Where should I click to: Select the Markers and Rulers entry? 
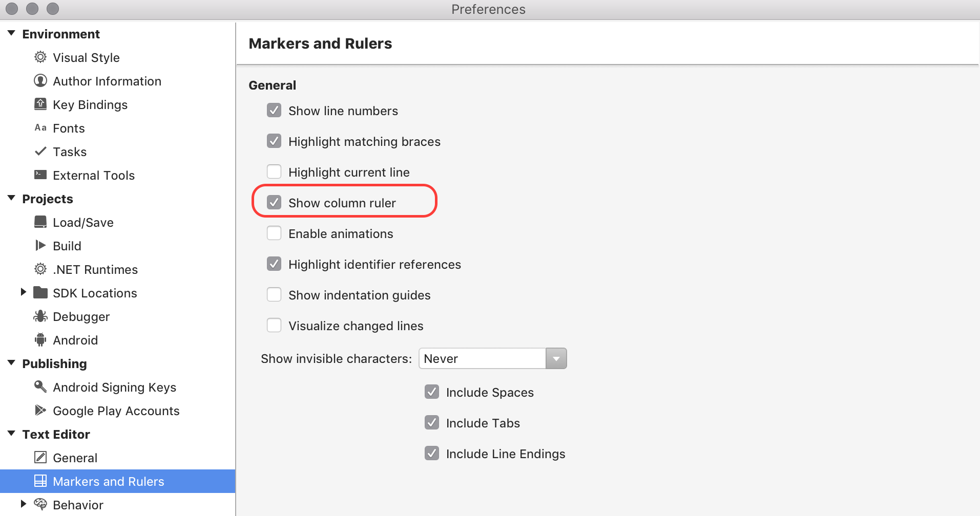108,481
